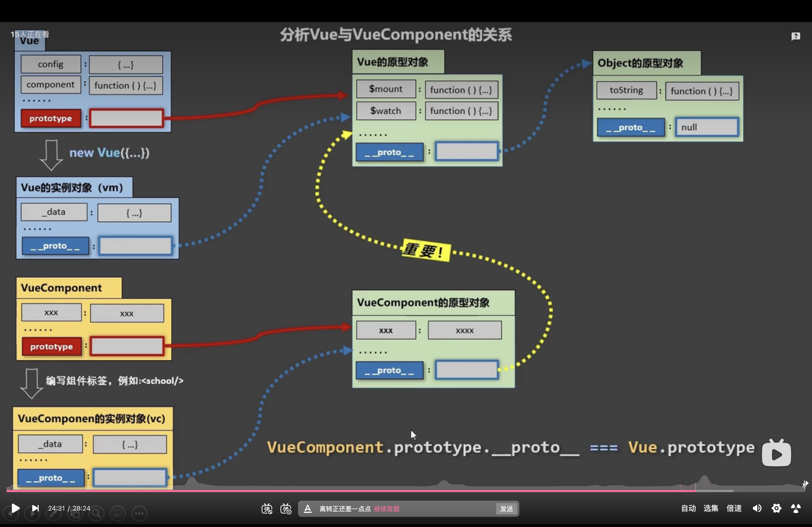Screen dimensions: 812x527
Task: Toggle danmaku comments off
Action: tap(267, 508)
